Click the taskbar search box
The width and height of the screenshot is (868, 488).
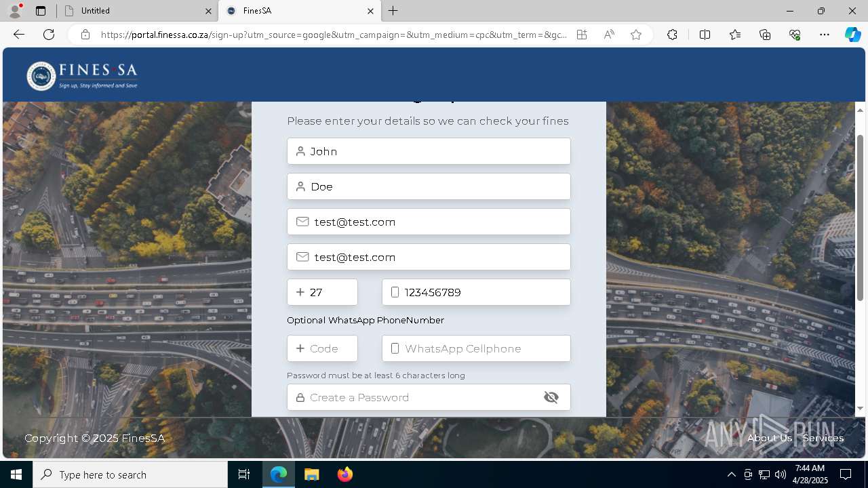pyautogui.click(x=130, y=474)
